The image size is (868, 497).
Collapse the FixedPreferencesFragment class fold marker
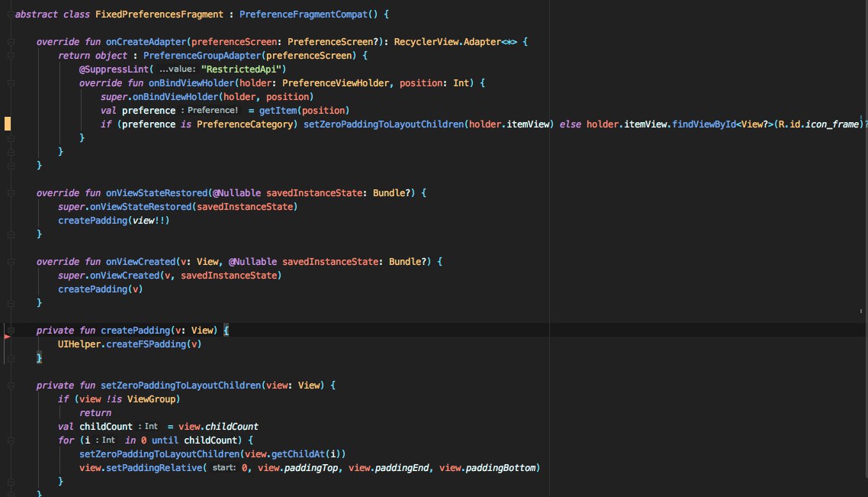pos(11,15)
